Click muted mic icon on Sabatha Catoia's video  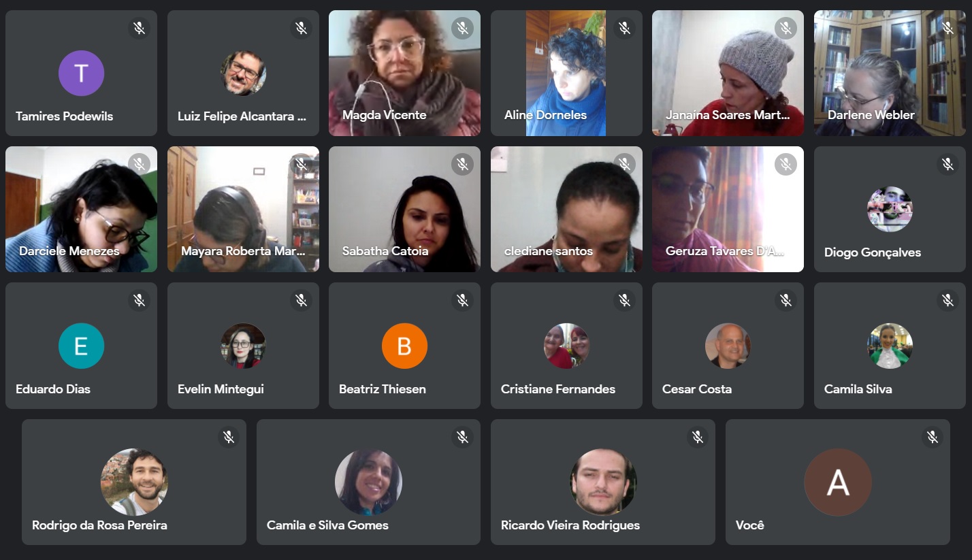tap(462, 164)
